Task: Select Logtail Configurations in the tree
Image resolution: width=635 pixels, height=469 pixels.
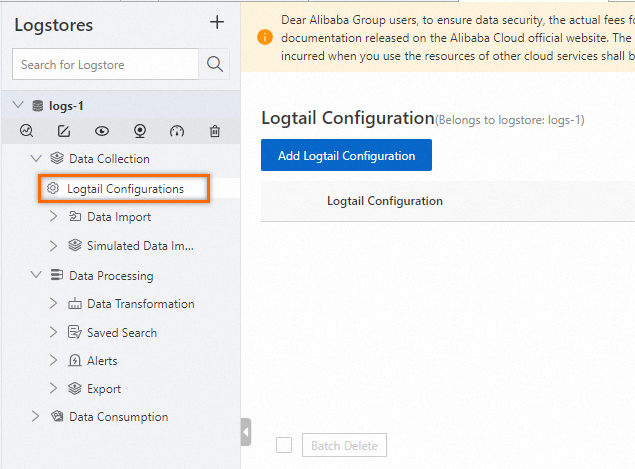Action: (x=125, y=188)
